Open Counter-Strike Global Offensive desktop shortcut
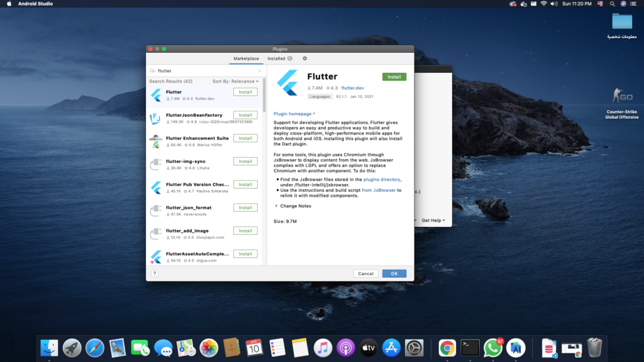The image size is (644, 362). pos(622,104)
